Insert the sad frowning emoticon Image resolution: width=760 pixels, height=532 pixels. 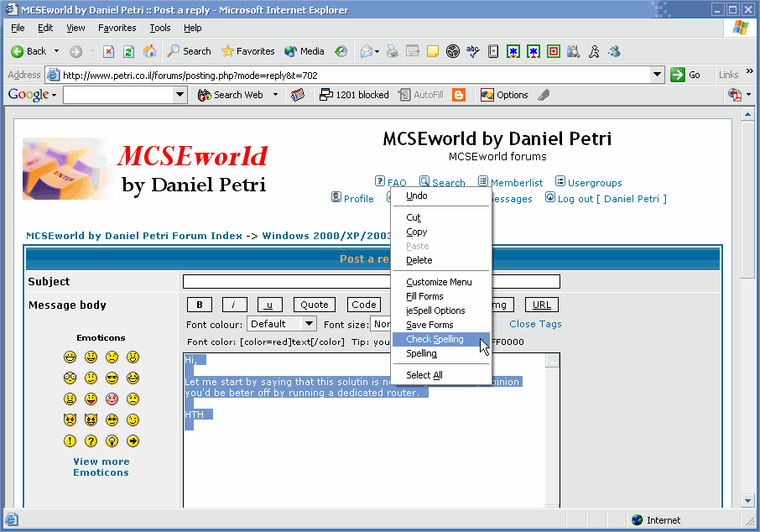click(112, 357)
